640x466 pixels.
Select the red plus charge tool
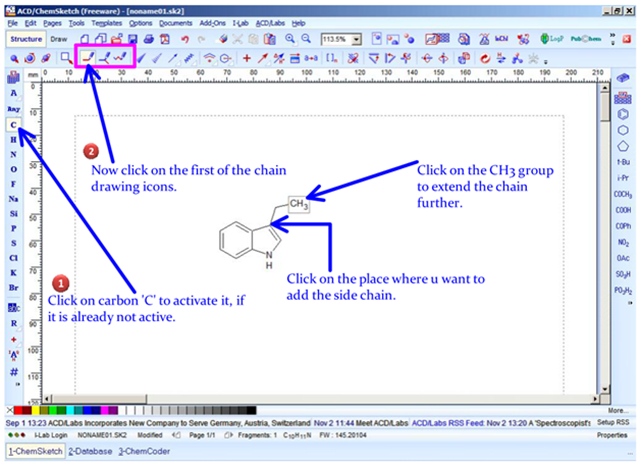[x=247, y=58]
